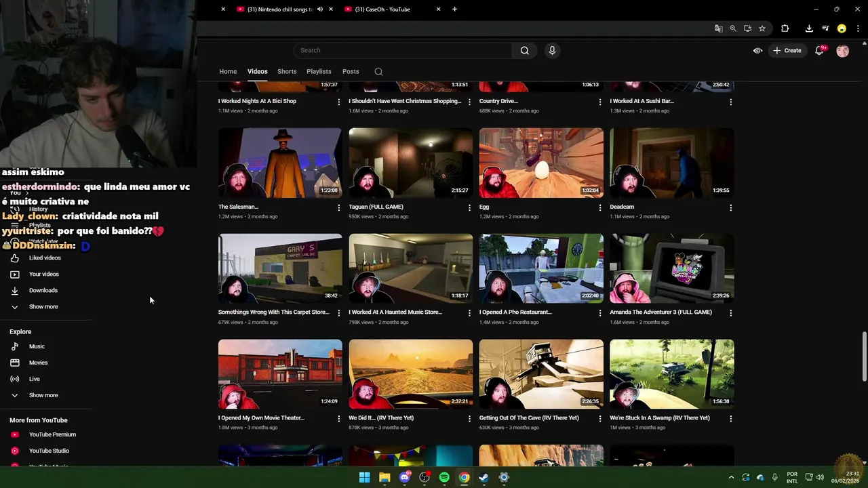The height and width of the screenshot is (488, 868).
Task: Open the notifications bell
Action: point(819,50)
